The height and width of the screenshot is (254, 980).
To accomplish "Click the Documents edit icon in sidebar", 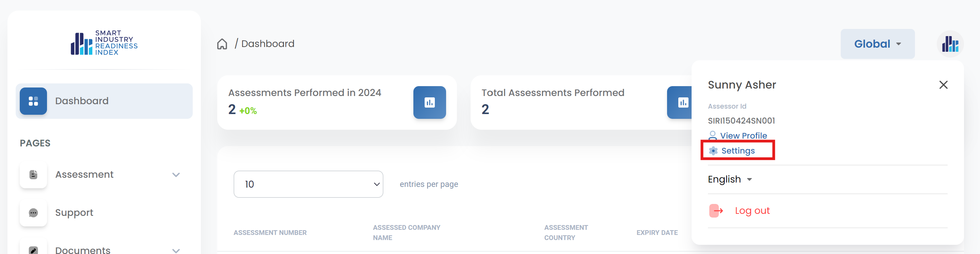I will tap(33, 250).
